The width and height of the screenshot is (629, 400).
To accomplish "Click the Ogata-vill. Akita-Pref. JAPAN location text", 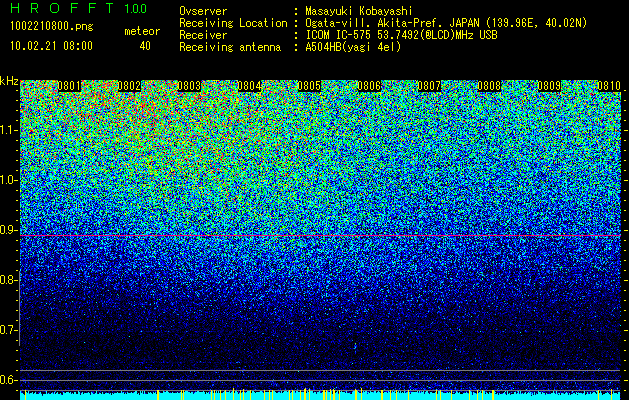I will tap(446, 23).
